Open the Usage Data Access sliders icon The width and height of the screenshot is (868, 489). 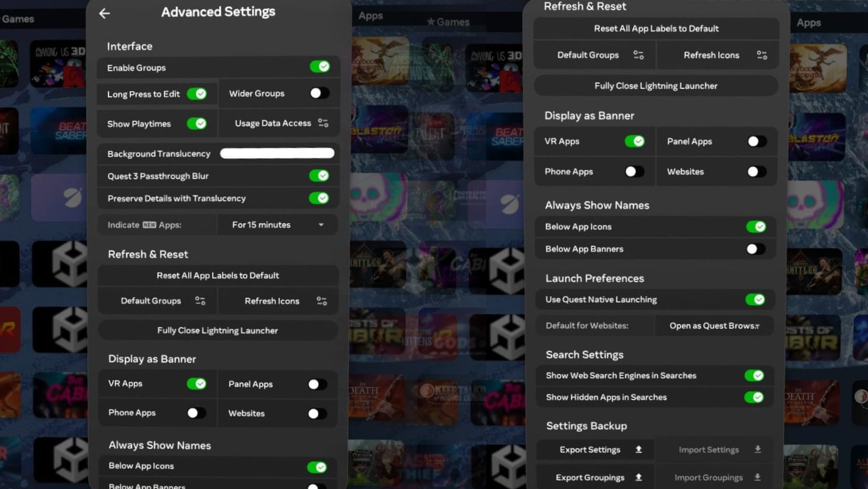pos(323,123)
